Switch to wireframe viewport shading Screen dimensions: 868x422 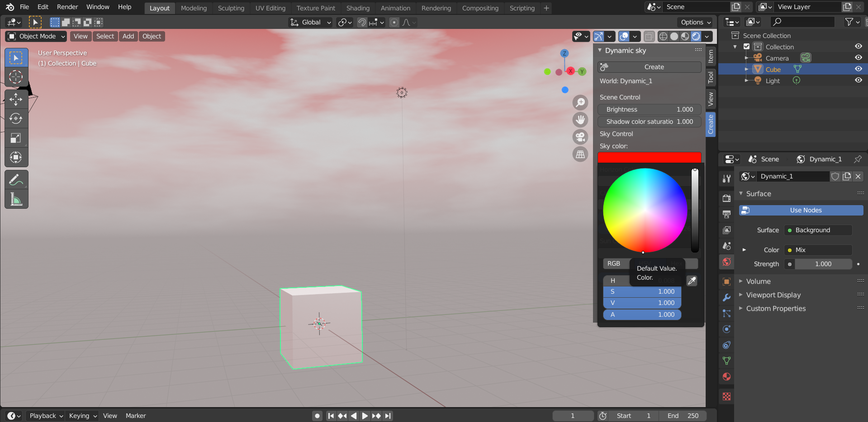coord(663,37)
